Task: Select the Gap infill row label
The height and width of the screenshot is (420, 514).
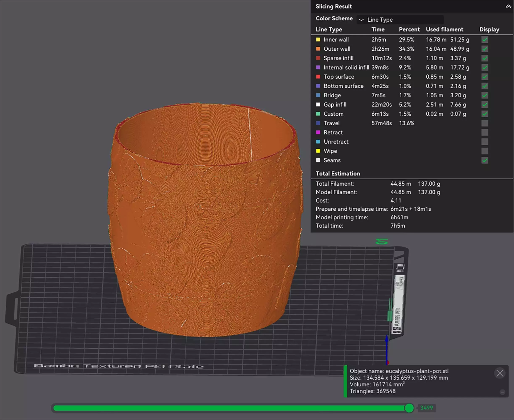Action: click(x=335, y=105)
